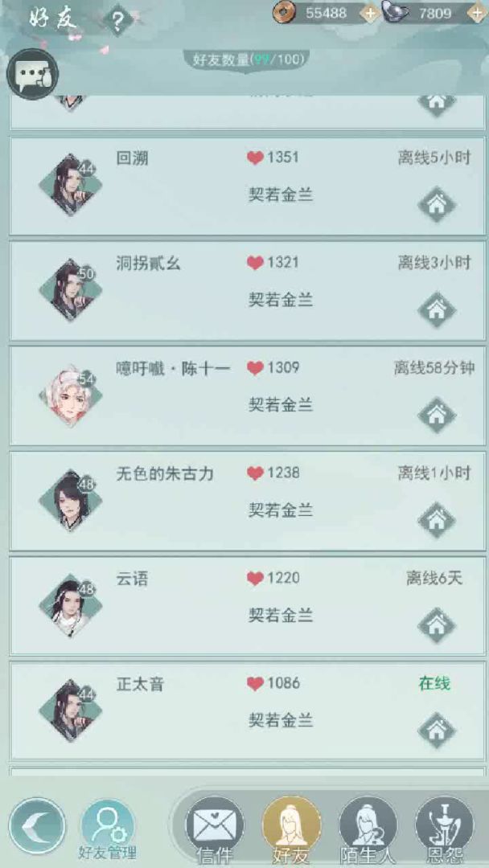Add more copper coins with plus icon
The width and height of the screenshot is (489, 868).
369,14
